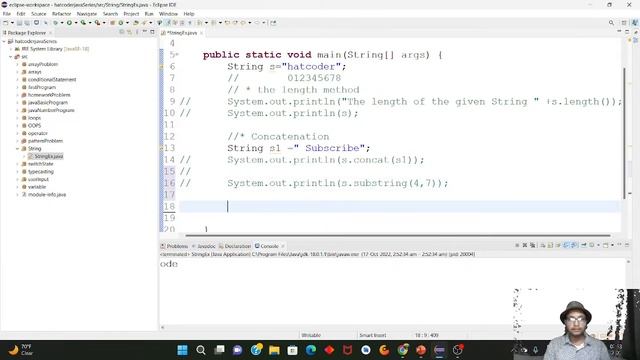Expand the OOPS package node
Image resolution: width=640 pixels, height=360 pixels.
pos(18,126)
